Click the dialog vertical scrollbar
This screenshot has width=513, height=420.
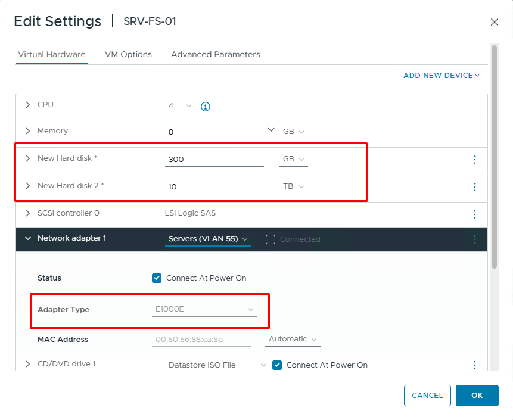coord(494,157)
